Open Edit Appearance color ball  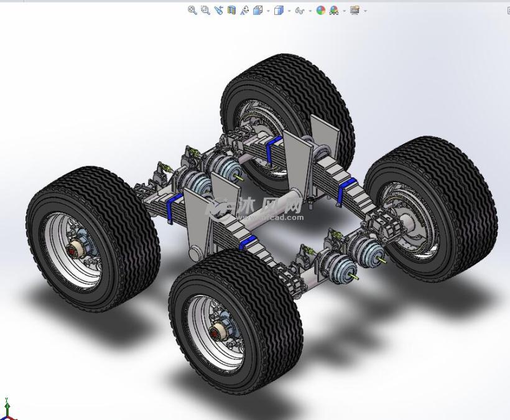tap(320, 10)
